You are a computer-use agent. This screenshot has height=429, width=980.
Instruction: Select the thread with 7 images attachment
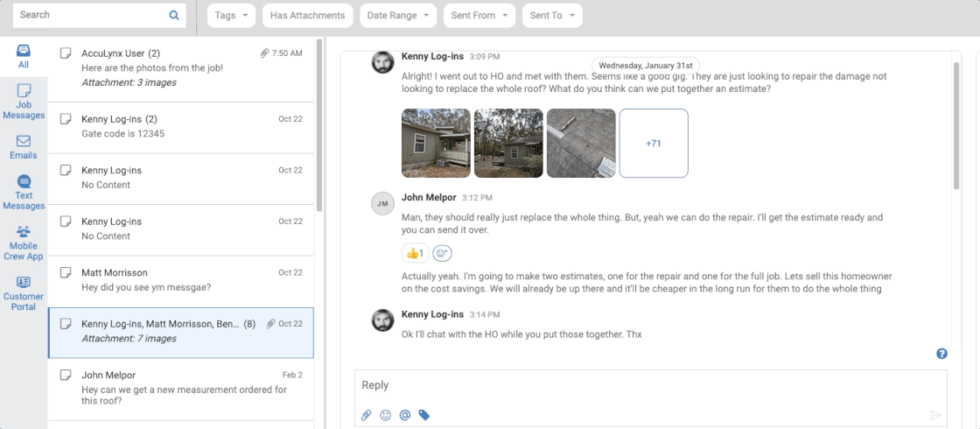click(x=181, y=333)
